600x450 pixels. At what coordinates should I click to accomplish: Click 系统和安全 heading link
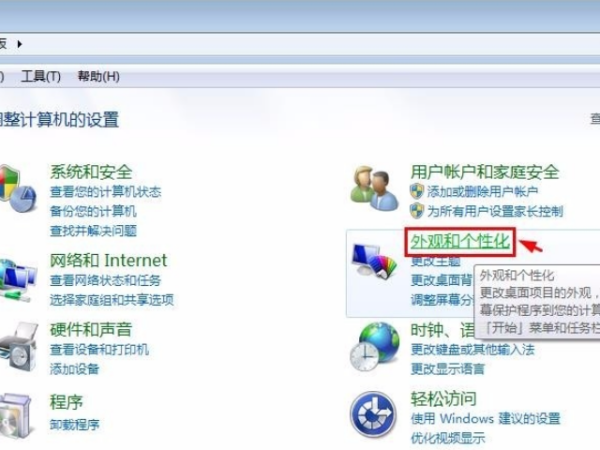tap(91, 172)
